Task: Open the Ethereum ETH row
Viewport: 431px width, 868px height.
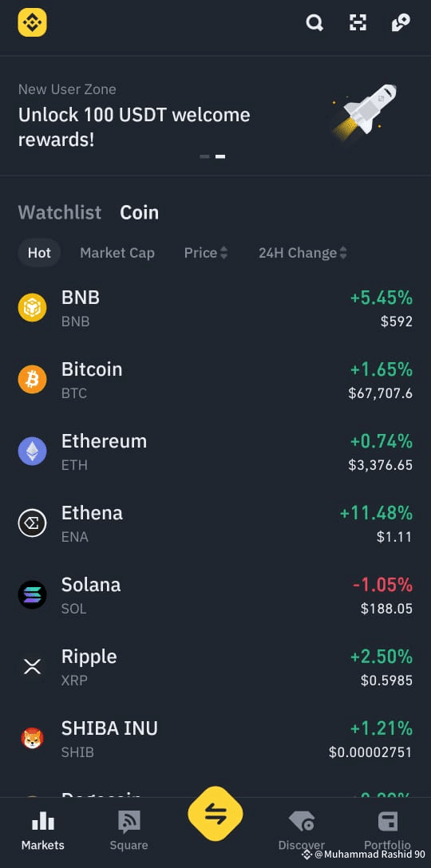Action: click(x=215, y=452)
